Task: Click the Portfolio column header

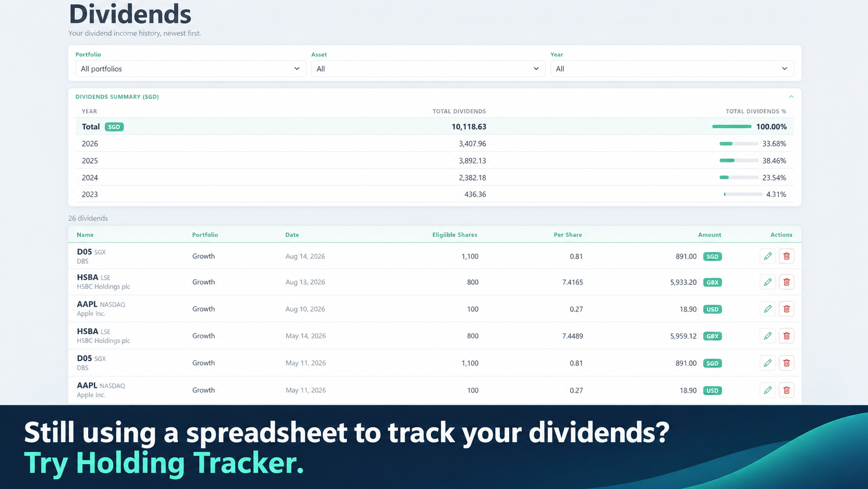Action: click(205, 235)
